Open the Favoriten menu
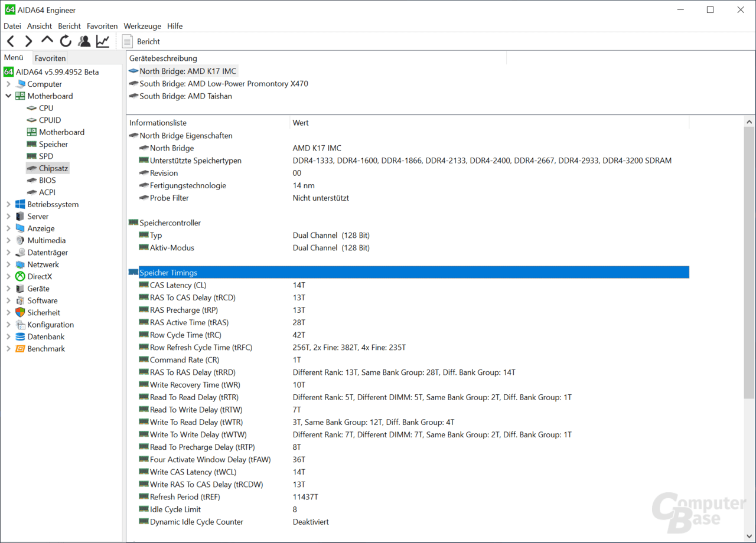 point(102,26)
